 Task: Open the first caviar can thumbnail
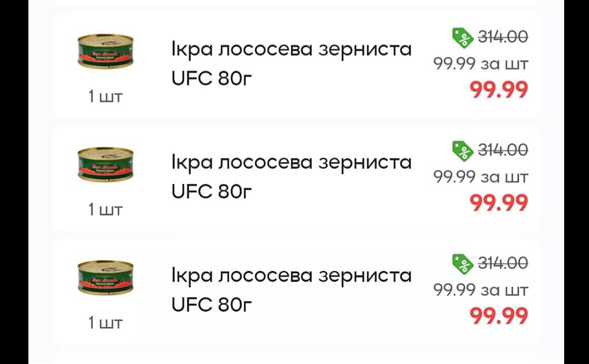pyautogui.click(x=106, y=52)
